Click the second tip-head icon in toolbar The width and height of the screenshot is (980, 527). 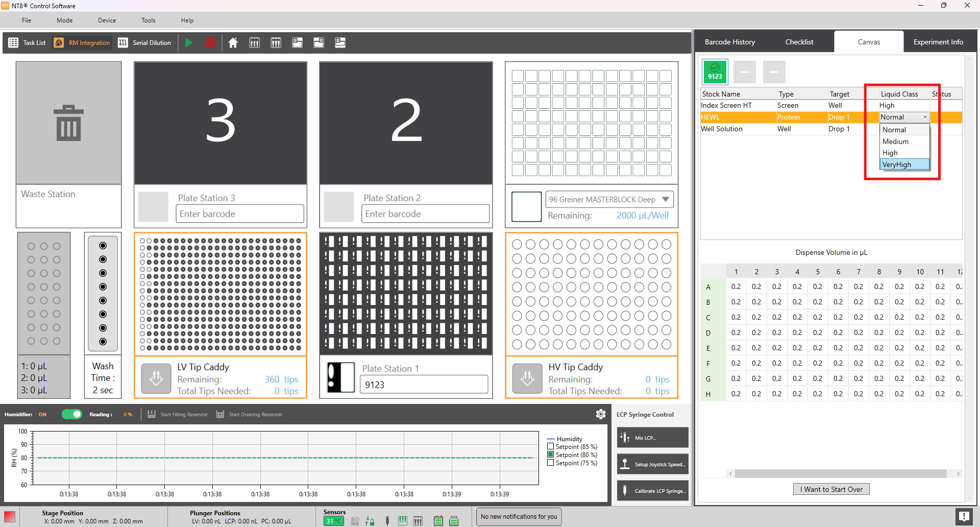coord(276,43)
